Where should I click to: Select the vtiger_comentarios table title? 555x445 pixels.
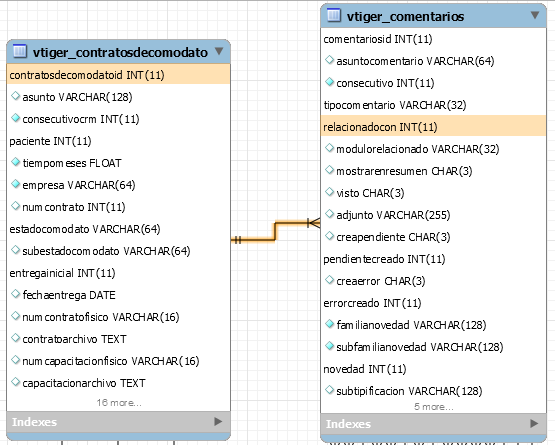(405, 16)
